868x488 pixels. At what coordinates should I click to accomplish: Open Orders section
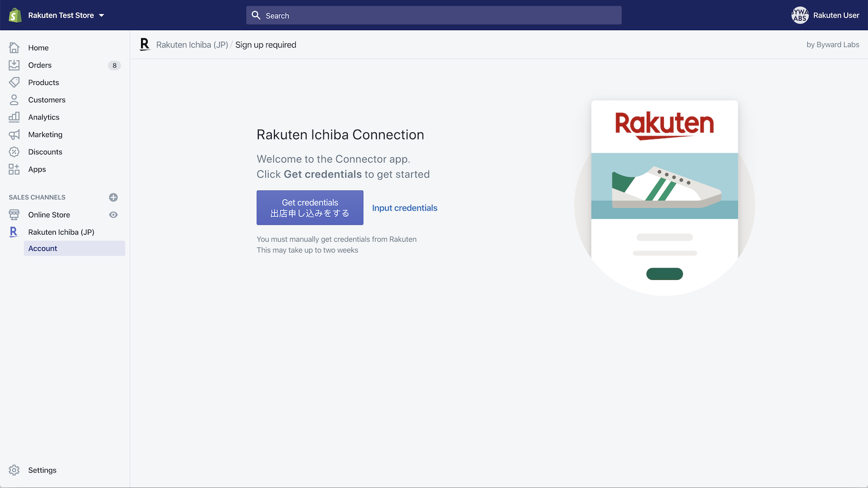click(40, 65)
